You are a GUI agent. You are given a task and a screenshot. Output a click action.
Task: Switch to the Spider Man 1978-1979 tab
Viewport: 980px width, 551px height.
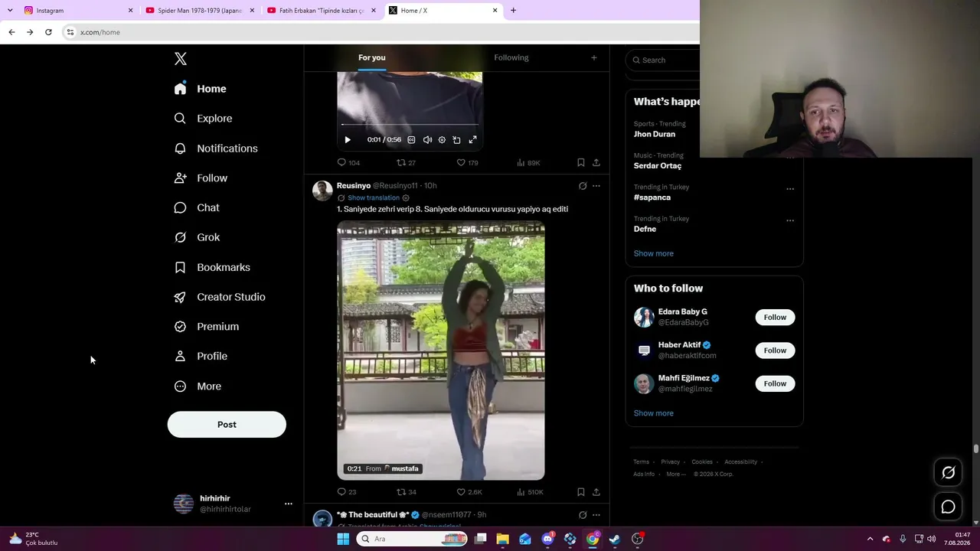click(200, 11)
